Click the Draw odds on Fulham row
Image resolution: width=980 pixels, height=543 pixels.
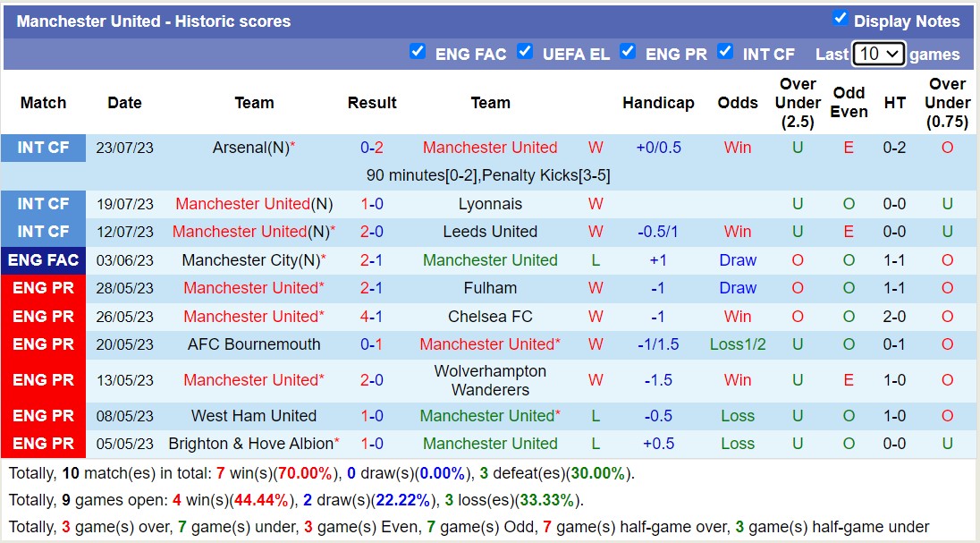[737, 288]
